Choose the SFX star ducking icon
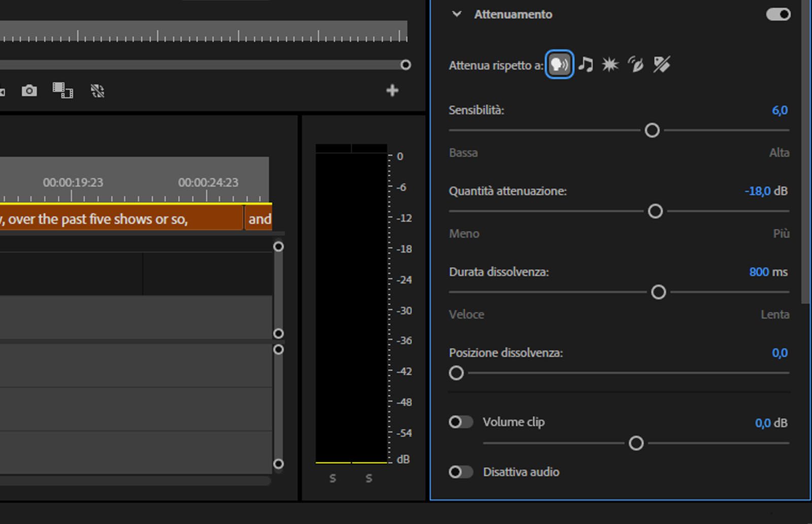This screenshot has height=524, width=812. pyautogui.click(x=610, y=64)
